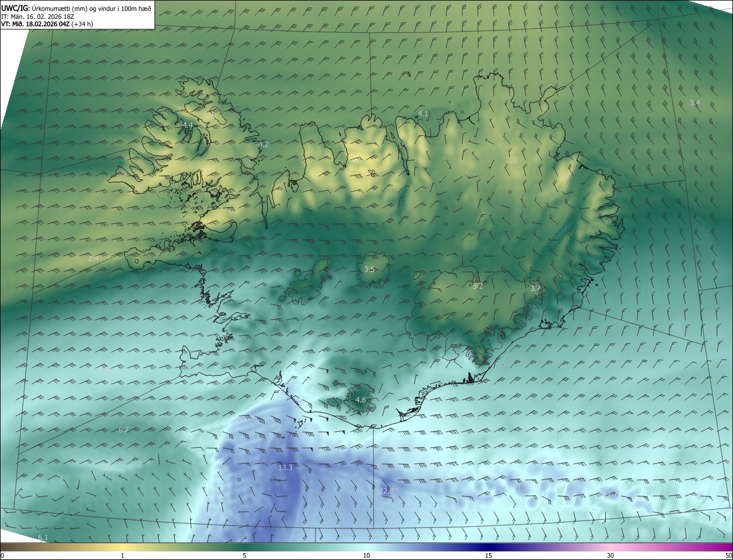733x560 pixels.
Task: Click the '10' tick on the color scale
Action: tap(366, 555)
